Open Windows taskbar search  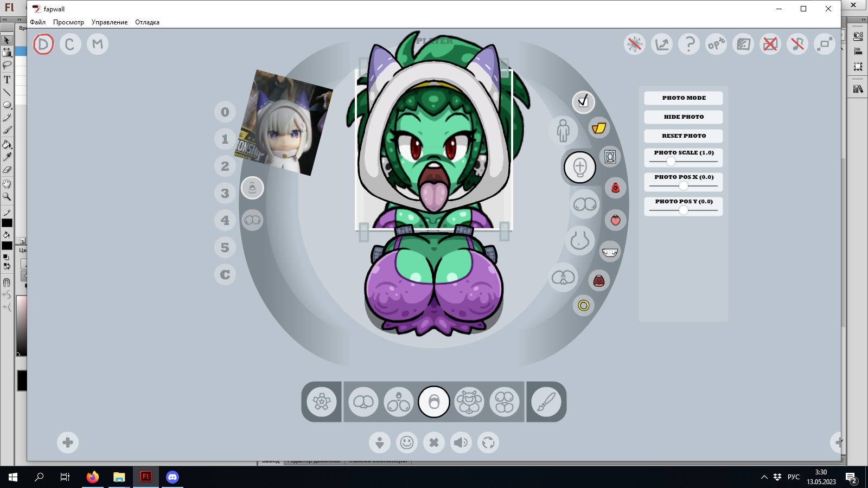[x=39, y=477]
